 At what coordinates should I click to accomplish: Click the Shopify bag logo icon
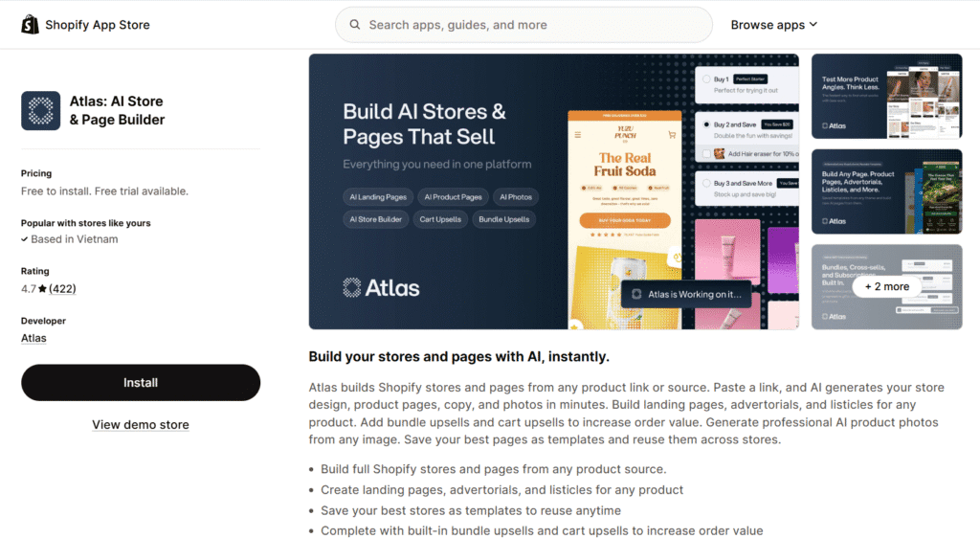(30, 25)
